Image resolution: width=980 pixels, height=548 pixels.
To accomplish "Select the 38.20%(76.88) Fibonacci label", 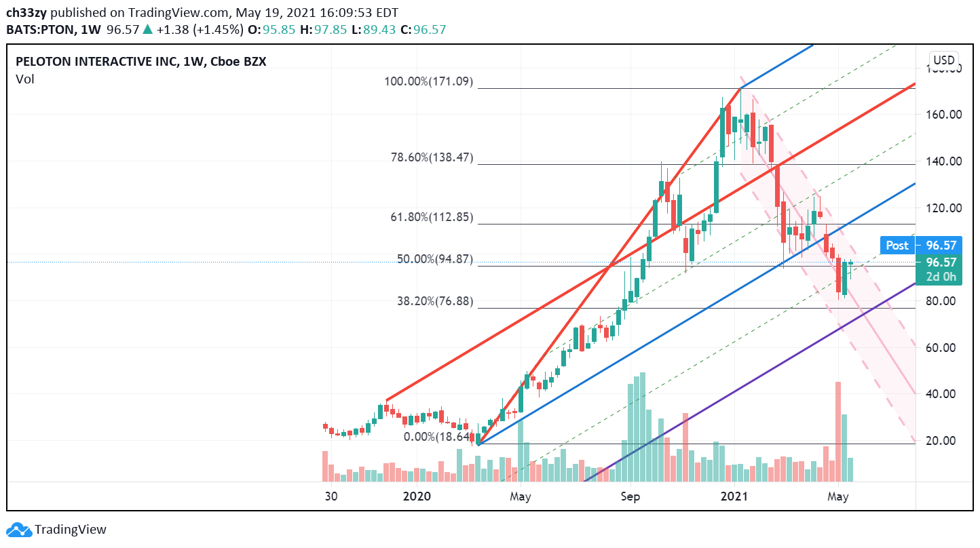I will coord(435,301).
